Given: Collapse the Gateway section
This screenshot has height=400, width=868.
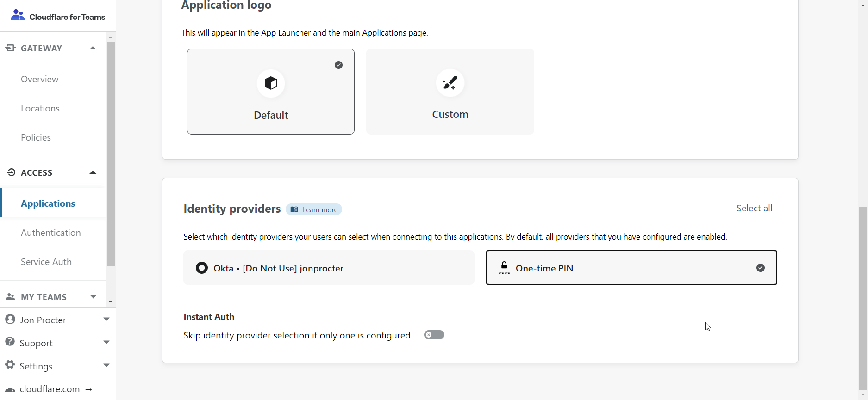Looking at the screenshot, I should (x=92, y=48).
